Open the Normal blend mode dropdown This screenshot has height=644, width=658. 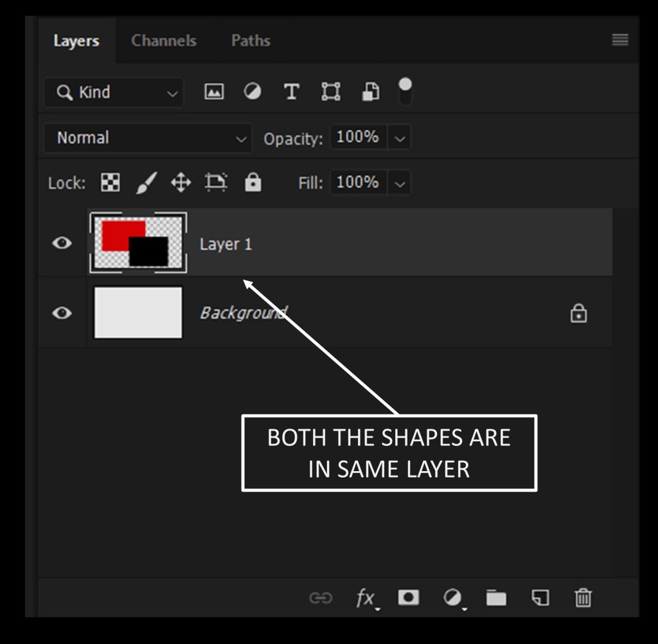(147, 138)
